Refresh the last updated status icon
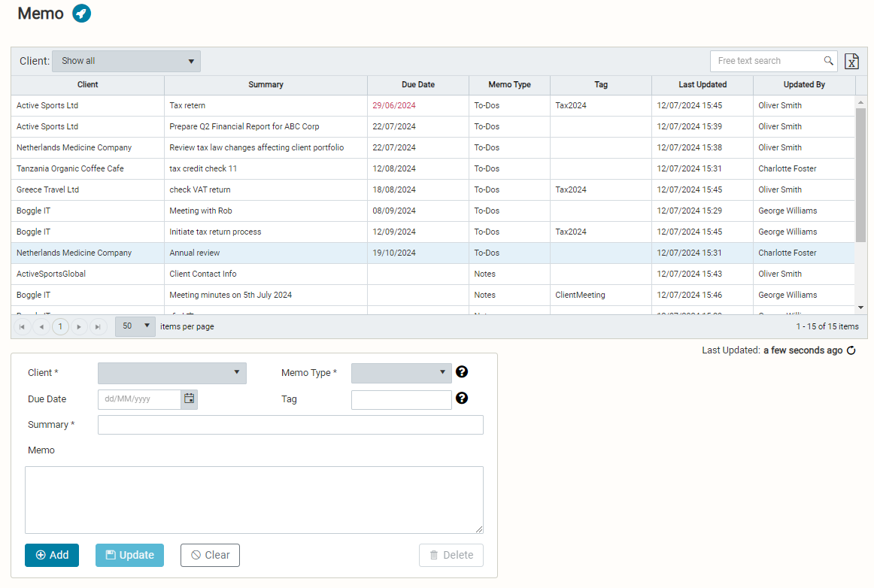The image size is (874, 588). (851, 350)
